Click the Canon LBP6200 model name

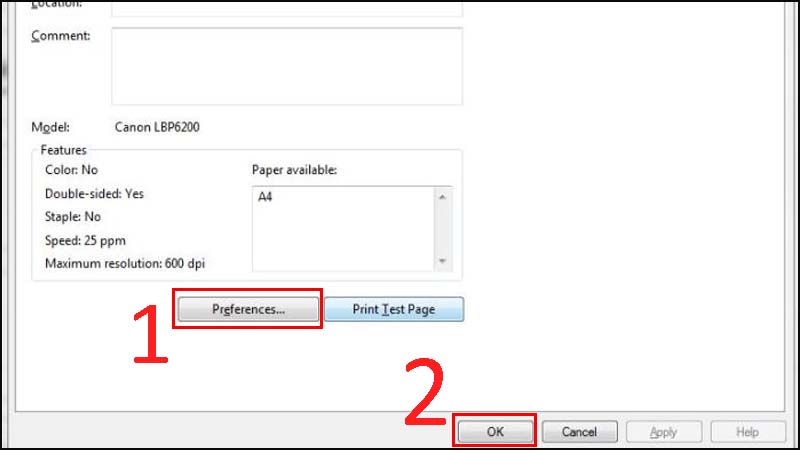coord(157,127)
